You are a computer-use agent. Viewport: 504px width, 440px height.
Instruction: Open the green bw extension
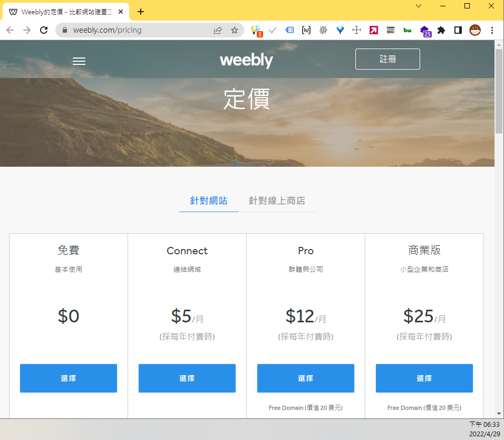[x=407, y=30]
